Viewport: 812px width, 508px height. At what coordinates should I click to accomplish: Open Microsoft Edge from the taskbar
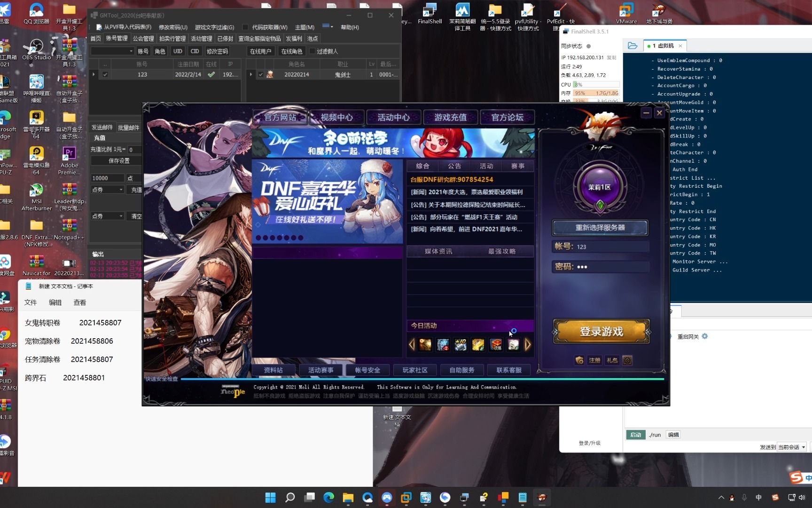[x=328, y=497]
